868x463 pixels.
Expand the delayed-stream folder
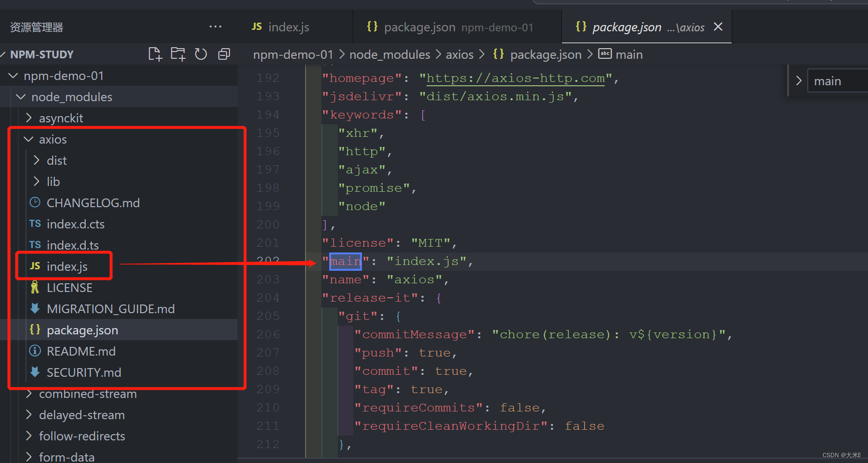click(29, 415)
